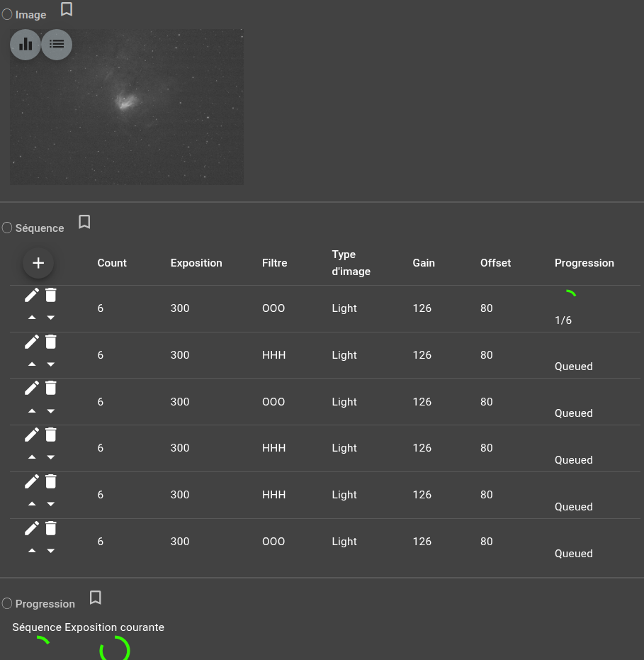Select the Progression radio button
Viewport: 644px width, 660px height.
pyautogui.click(x=7, y=603)
